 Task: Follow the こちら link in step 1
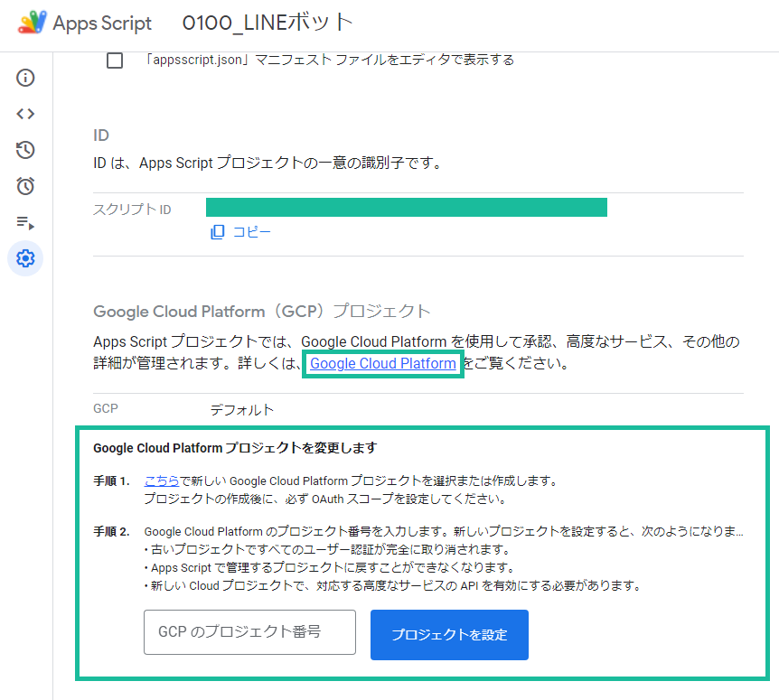click(162, 481)
